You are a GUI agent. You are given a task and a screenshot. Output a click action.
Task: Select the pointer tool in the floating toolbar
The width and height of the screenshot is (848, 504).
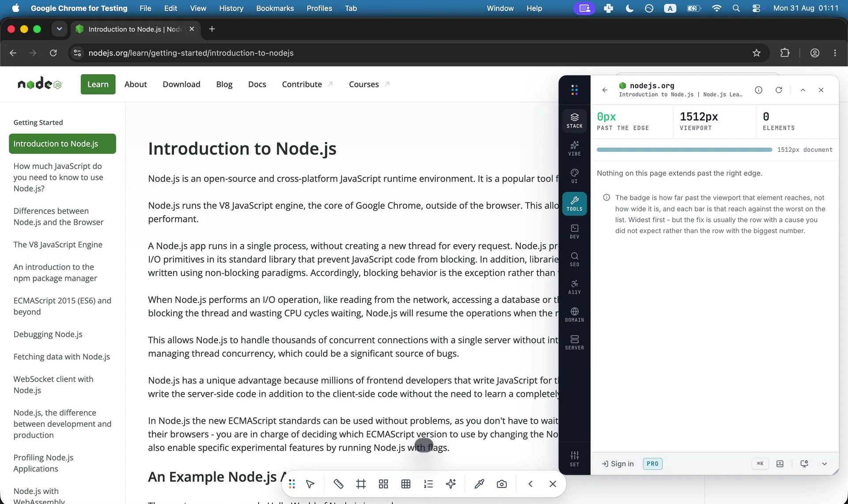click(x=310, y=484)
